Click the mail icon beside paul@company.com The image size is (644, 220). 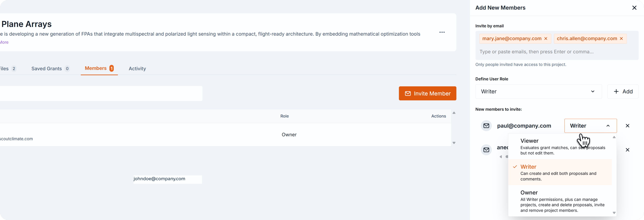coord(486,126)
